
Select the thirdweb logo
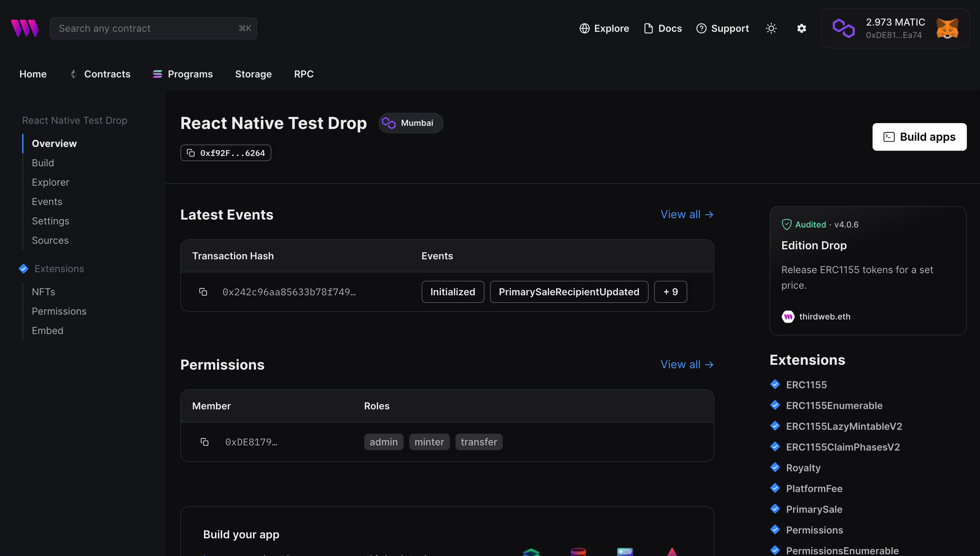[24, 28]
